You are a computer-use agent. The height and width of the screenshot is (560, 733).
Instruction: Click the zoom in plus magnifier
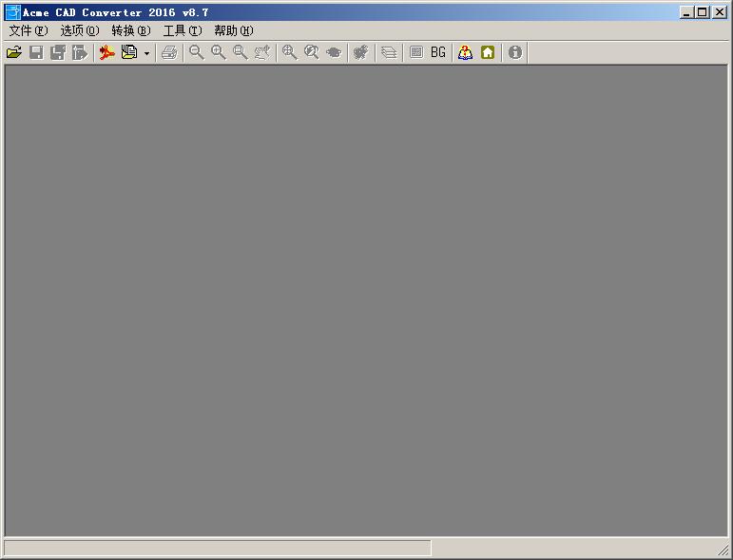point(219,52)
